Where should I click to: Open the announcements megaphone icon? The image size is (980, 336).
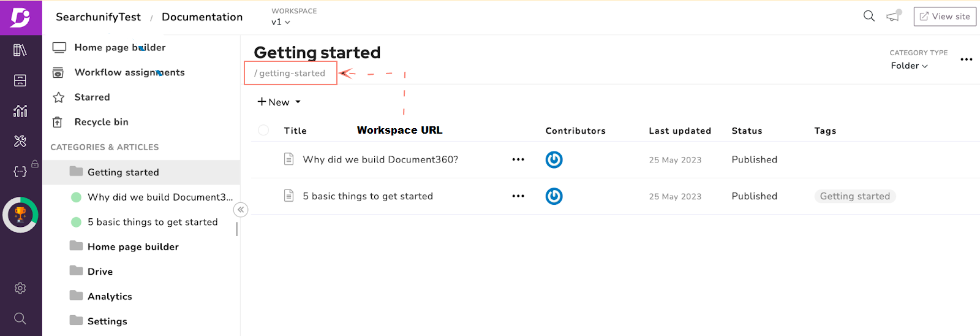click(893, 16)
